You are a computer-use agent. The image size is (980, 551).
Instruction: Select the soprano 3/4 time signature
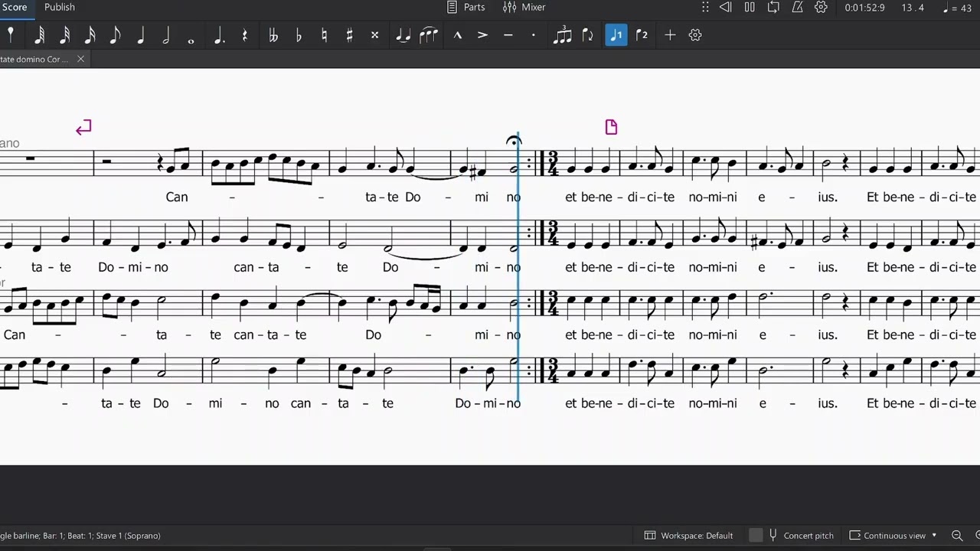(x=553, y=164)
